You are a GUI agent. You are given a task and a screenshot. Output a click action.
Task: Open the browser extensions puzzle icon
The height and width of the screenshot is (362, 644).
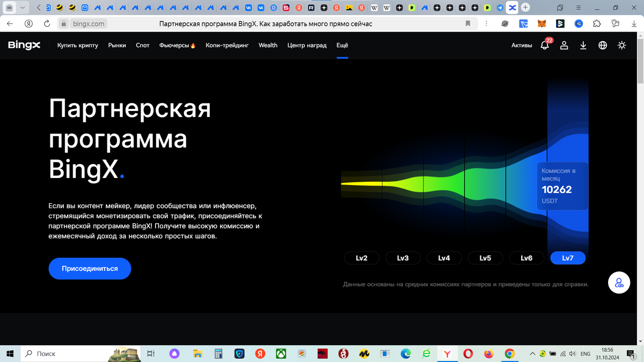click(x=597, y=24)
